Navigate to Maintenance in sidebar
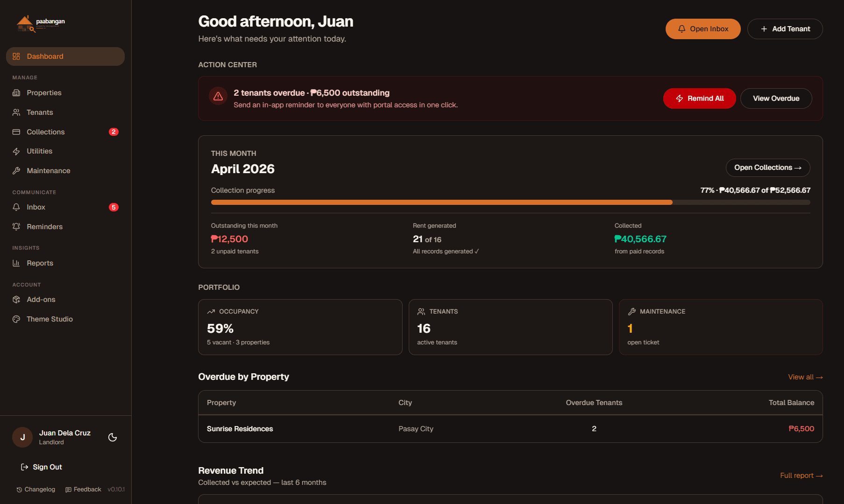 [65, 171]
